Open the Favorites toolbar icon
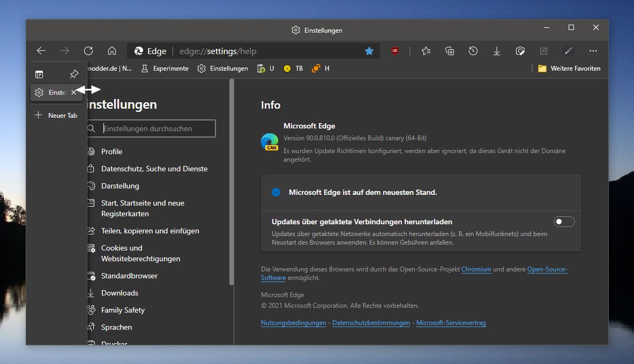The image size is (634, 364). pyautogui.click(x=426, y=51)
